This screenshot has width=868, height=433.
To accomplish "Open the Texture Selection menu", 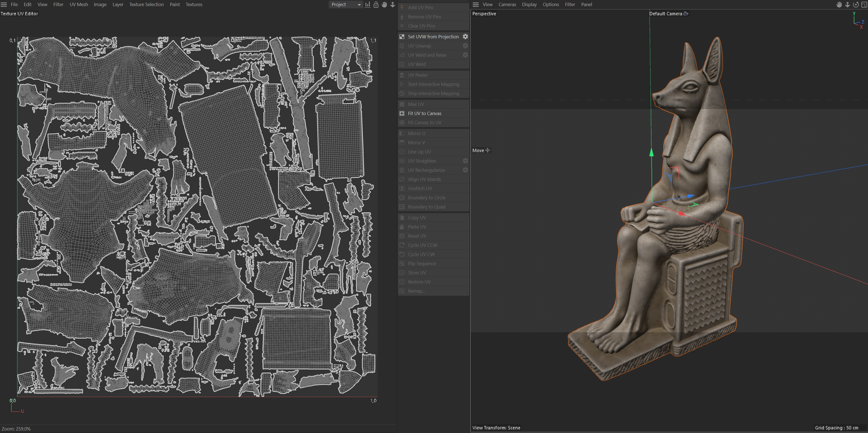I will (x=146, y=4).
